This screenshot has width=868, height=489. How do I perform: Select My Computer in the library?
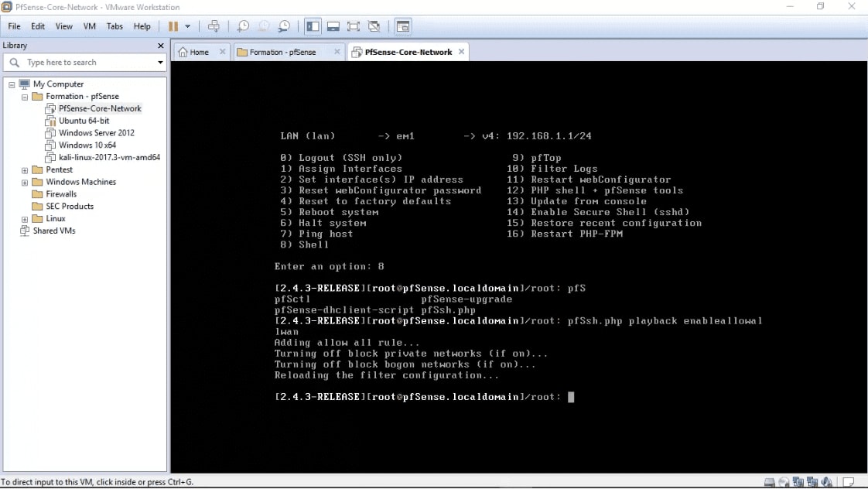pyautogui.click(x=58, y=84)
